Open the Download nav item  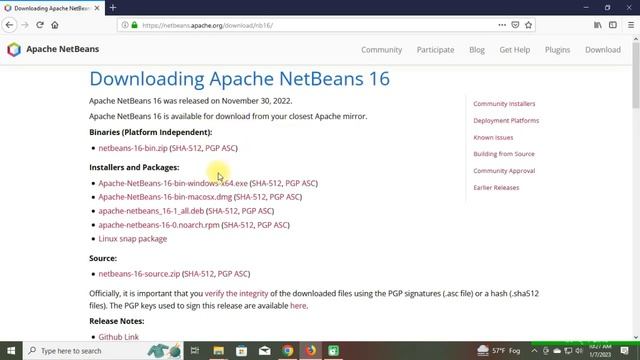(602, 50)
